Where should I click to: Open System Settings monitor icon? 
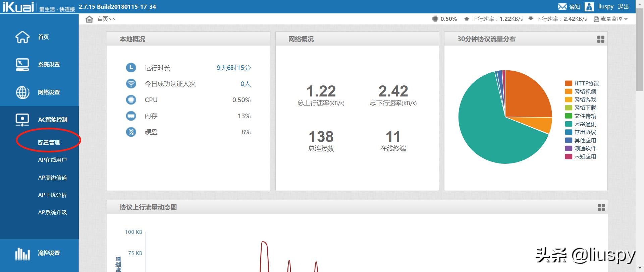point(22,64)
